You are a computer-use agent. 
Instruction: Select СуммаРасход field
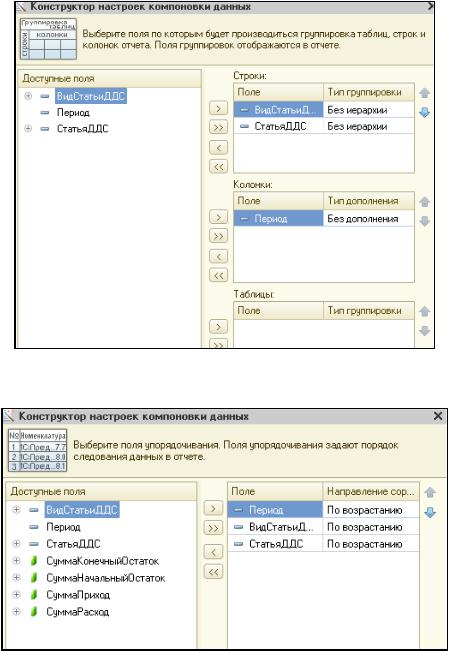tap(78, 612)
